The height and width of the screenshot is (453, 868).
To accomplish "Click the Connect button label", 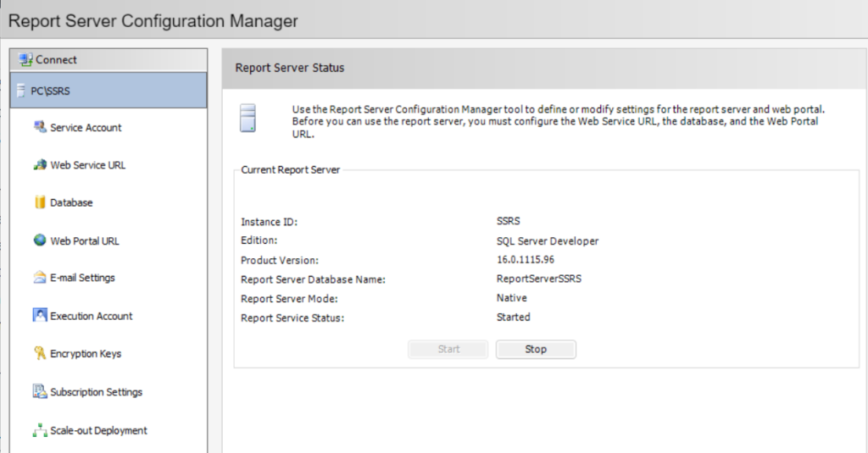I will click(x=56, y=60).
